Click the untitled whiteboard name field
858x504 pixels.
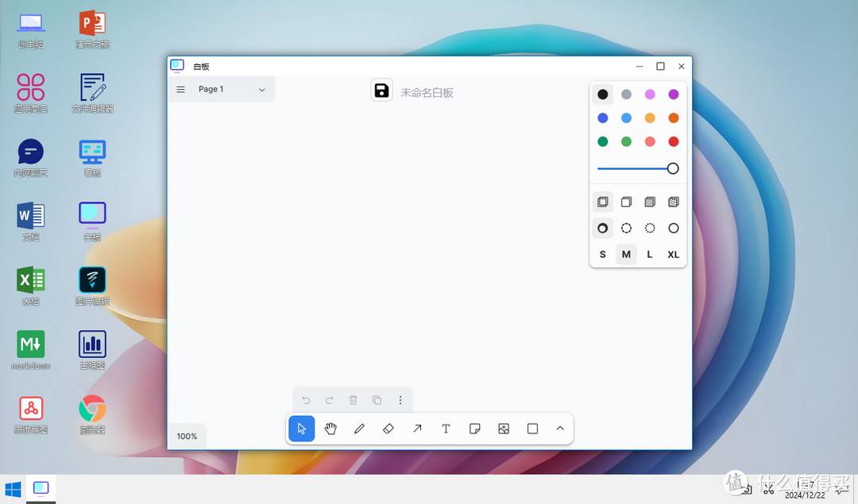[x=427, y=93]
